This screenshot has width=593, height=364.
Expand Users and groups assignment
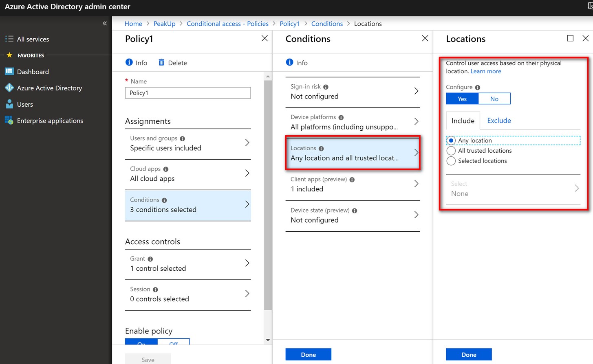(x=188, y=144)
